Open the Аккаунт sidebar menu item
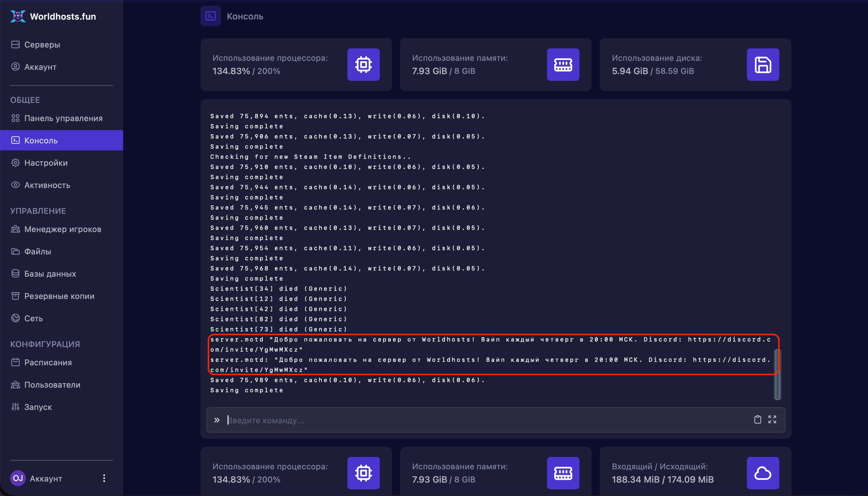This screenshot has width=868, height=496. click(x=61, y=67)
